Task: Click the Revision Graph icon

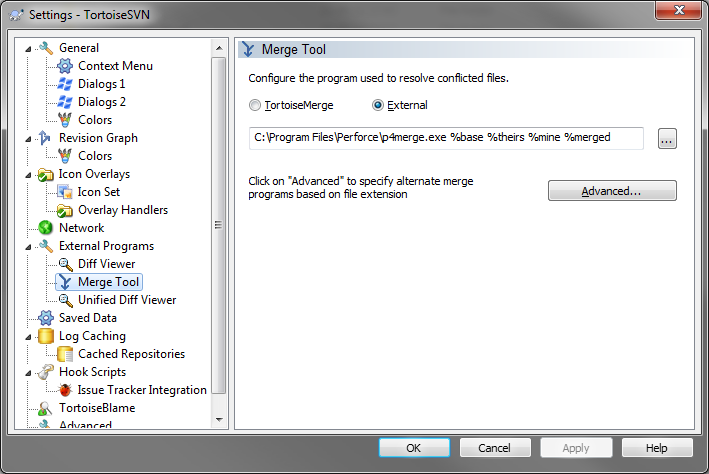Action: click(45, 138)
